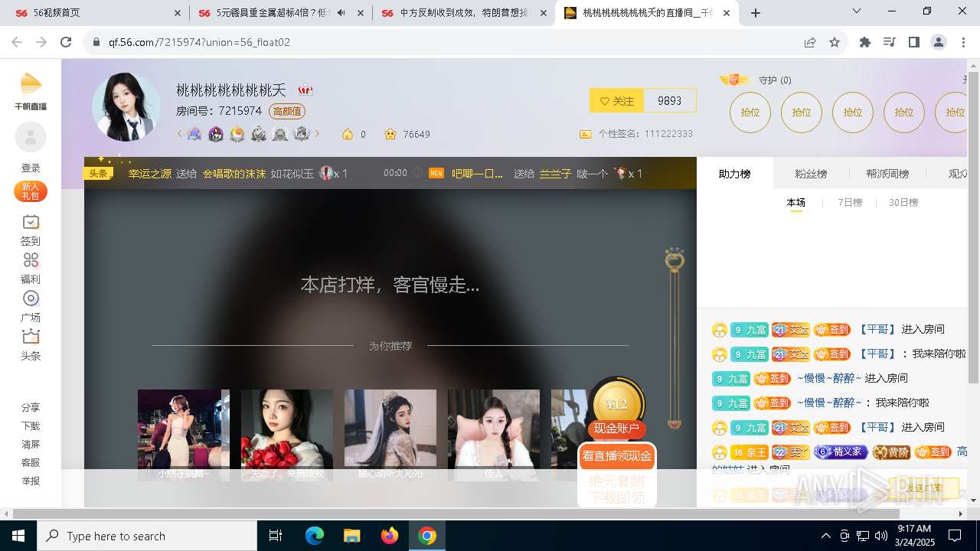Screen dimensions: 980x551
Task: Open recommended stream 小然在跳舞~
Action: (184, 435)
